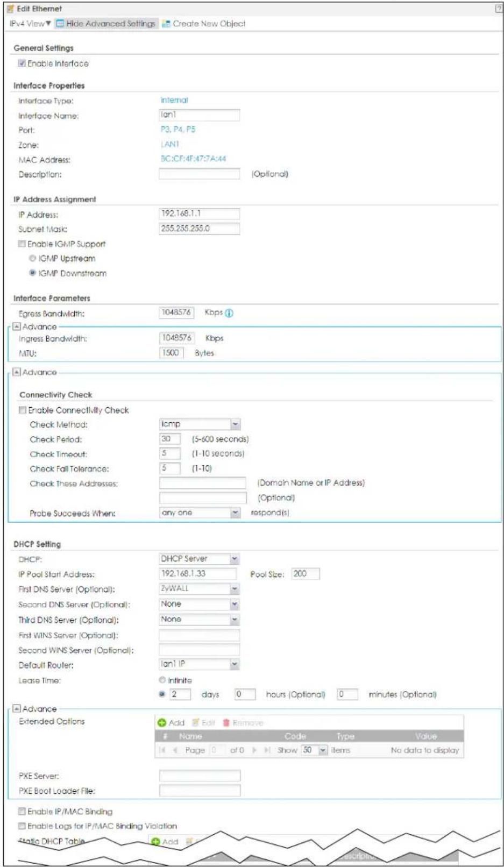This screenshot has height=867, width=504.
Task: Click the Second WINS Server field
Action: (199, 650)
